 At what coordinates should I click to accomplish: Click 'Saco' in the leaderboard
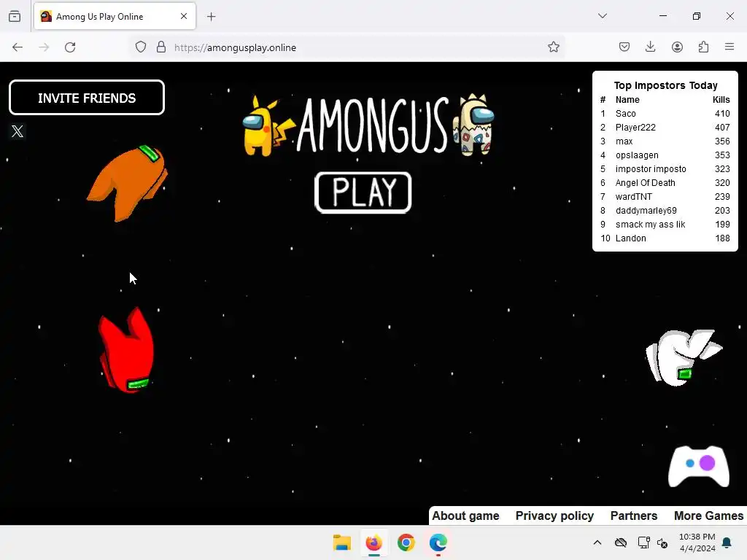point(625,113)
